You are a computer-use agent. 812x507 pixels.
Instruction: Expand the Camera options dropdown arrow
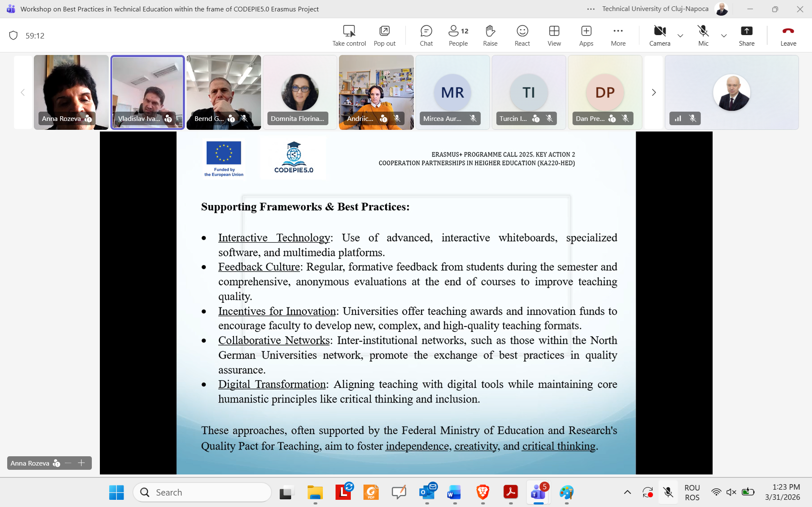(680, 36)
